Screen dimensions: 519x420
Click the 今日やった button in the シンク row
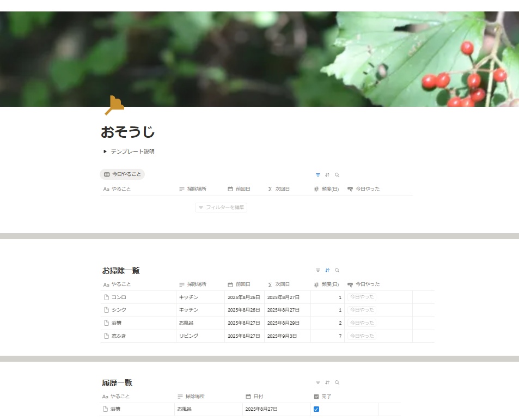(362, 310)
